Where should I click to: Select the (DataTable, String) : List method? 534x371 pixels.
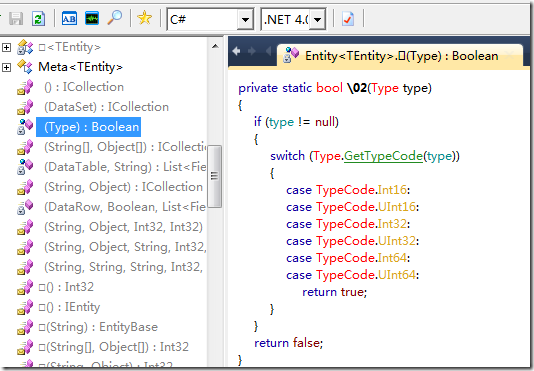[125, 167]
